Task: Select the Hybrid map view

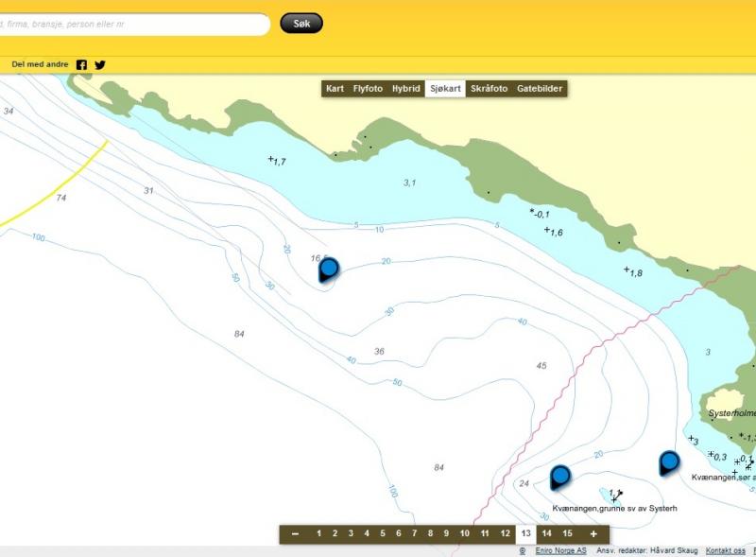Action: coord(406,89)
